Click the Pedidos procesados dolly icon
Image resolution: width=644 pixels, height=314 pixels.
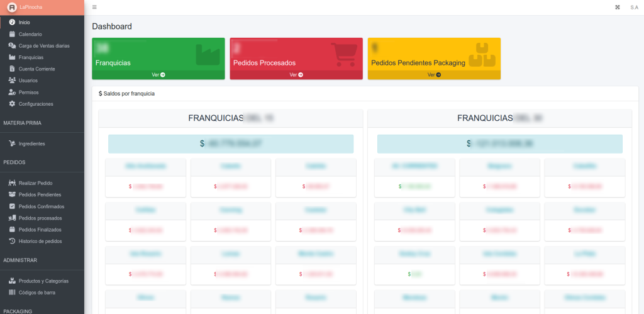pyautogui.click(x=12, y=218)
